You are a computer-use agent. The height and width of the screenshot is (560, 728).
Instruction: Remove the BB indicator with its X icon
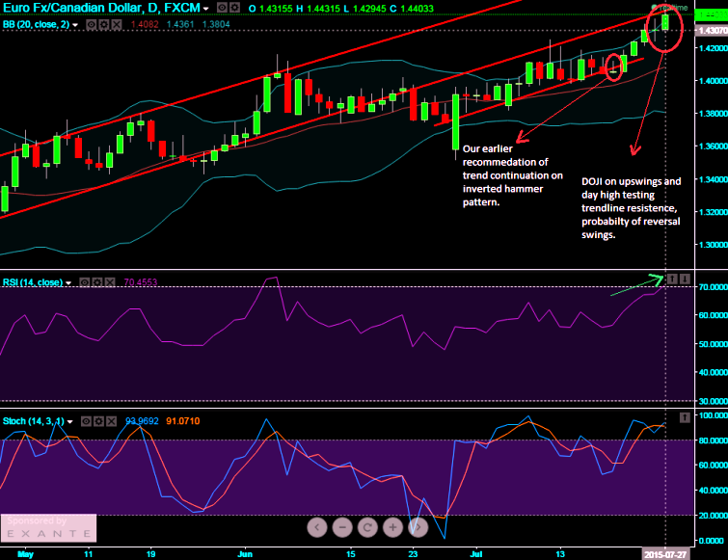tap(117, 25)
